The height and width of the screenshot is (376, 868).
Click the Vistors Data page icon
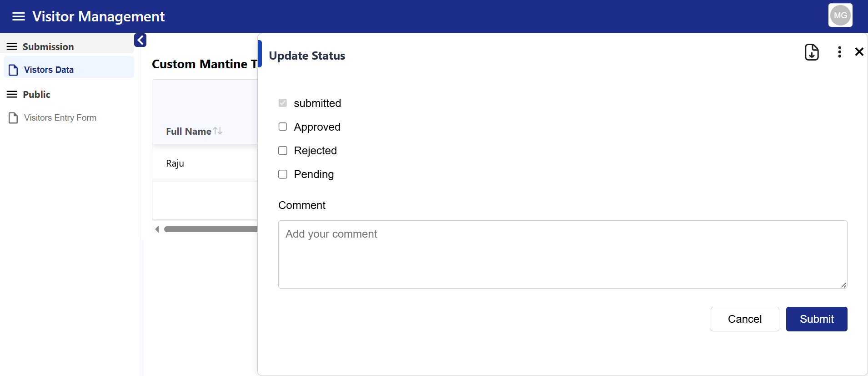(x=13, y=70)
